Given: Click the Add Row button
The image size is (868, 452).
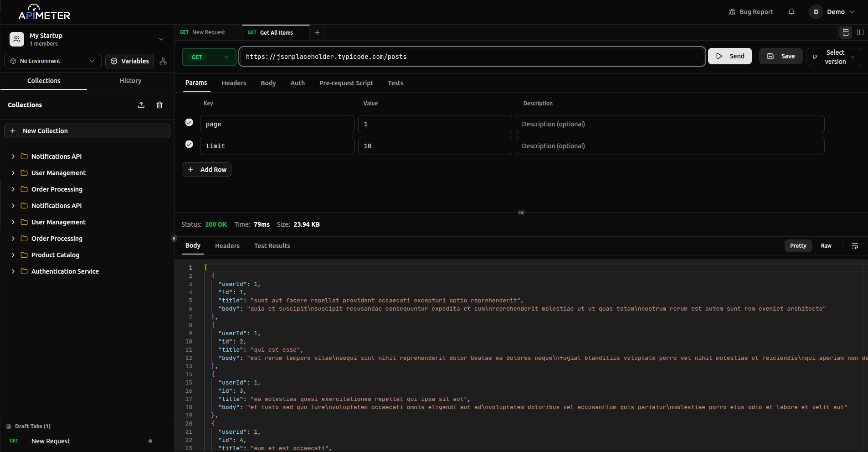Looking at the screenshot, I should (207, 170).
